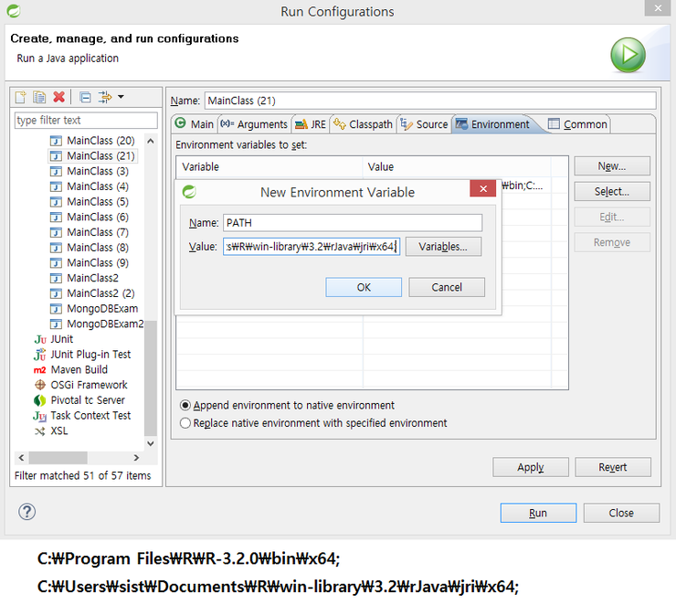Click the help question mark icon
The width and height of the screenshot is (676, 616).
coord(27,512)
